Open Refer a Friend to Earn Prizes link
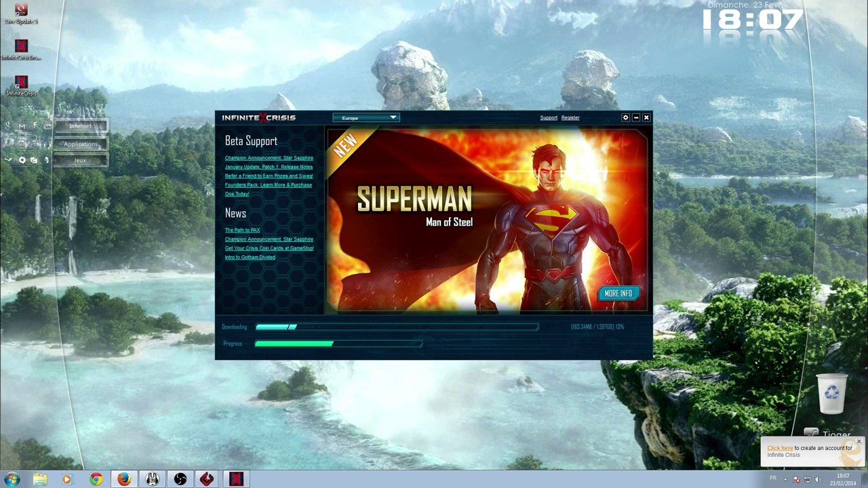The width and height of the screenshot is (868, 488). pyautogui.click(x=269, y=176)
